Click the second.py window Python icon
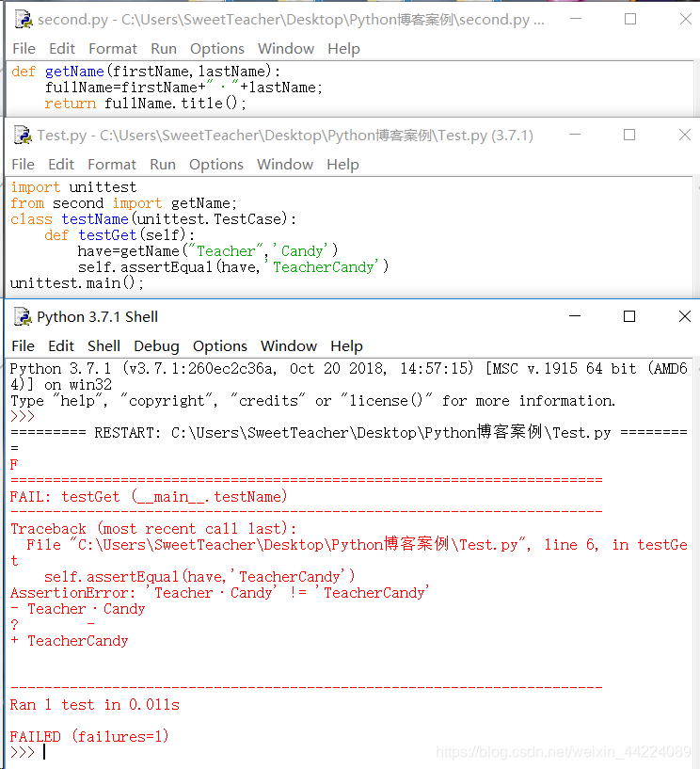The image size is (700, 769). click(23, 19)
